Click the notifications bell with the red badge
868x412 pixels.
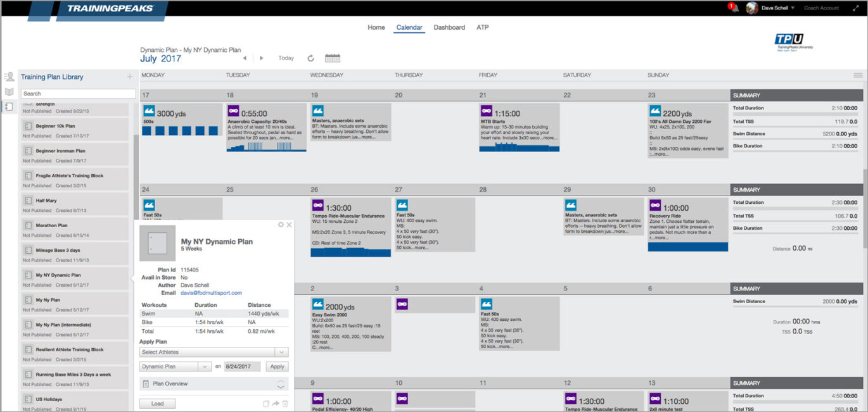click(734, 8)
